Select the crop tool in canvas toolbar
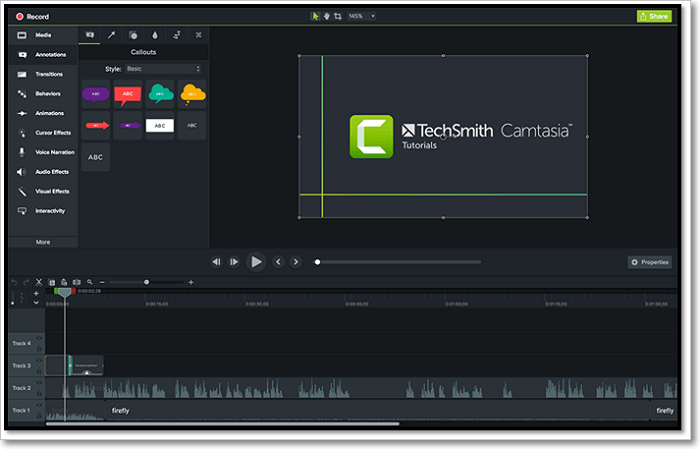This screenshot has width=700, height=449. (x=338, y=16)
